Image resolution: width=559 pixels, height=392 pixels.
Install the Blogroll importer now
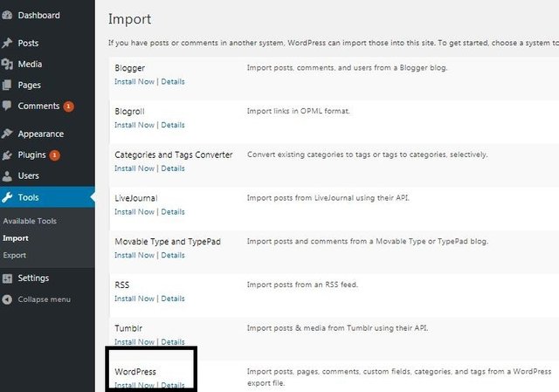[135, 125]
